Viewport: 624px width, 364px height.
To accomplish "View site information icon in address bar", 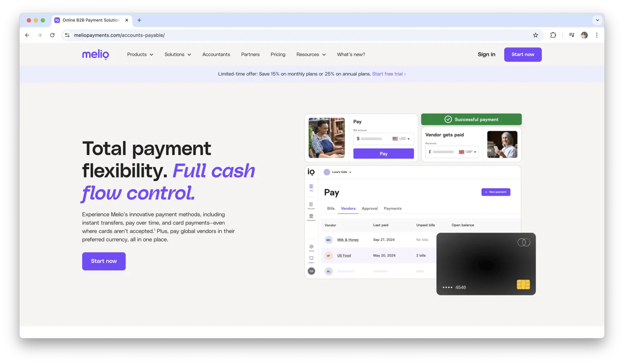I will point(67,35).
